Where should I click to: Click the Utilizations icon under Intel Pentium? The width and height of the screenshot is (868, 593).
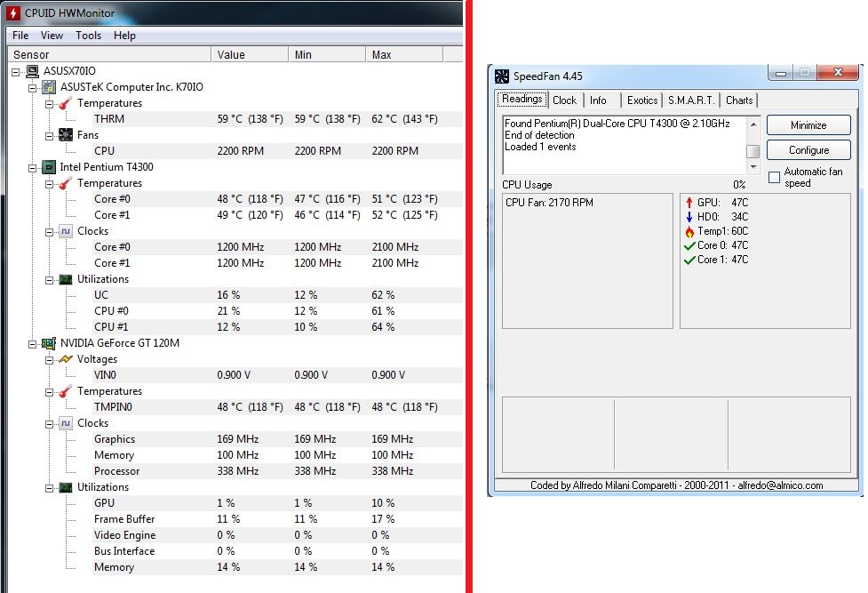[66, 279]
